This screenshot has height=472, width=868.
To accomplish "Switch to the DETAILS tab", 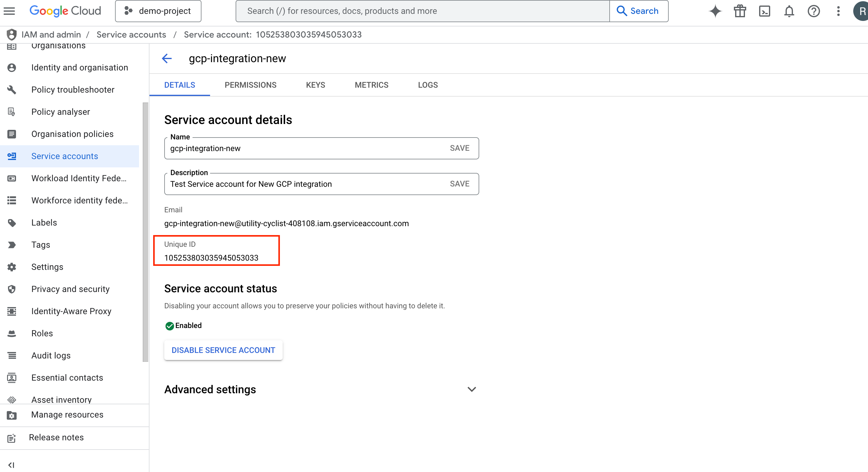I will 180,85.
